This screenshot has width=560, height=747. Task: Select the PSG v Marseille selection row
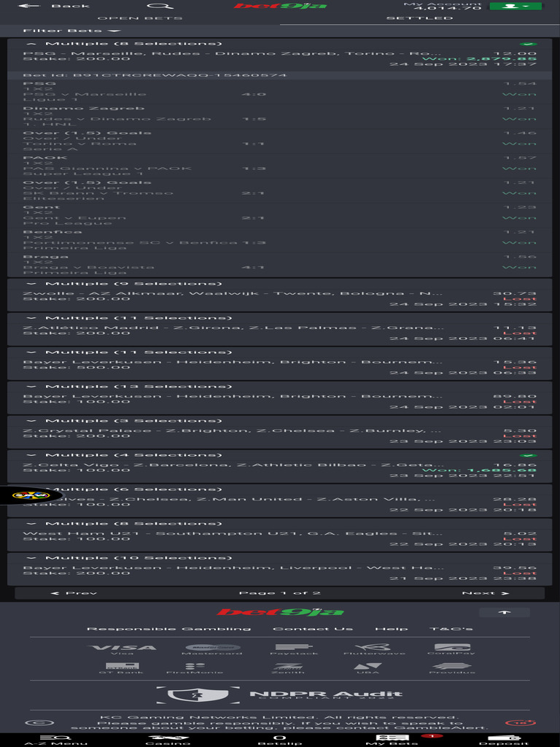point(280,92)
